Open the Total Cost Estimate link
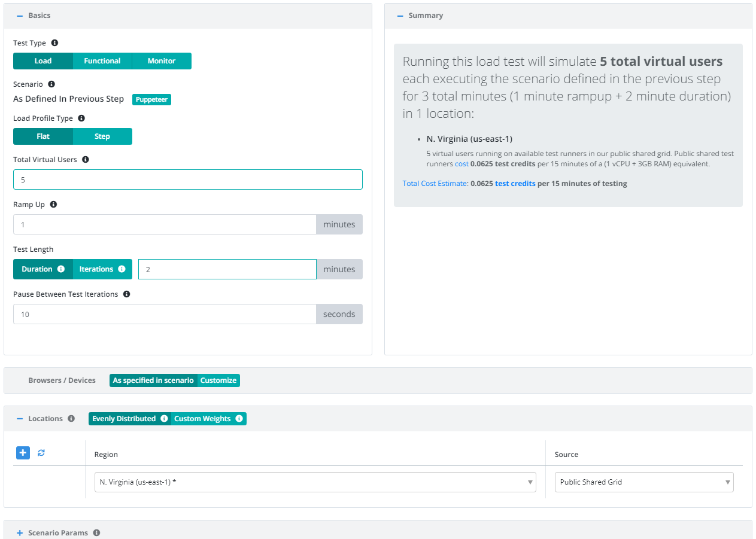 pyautogui.click(x=435, y=184)
